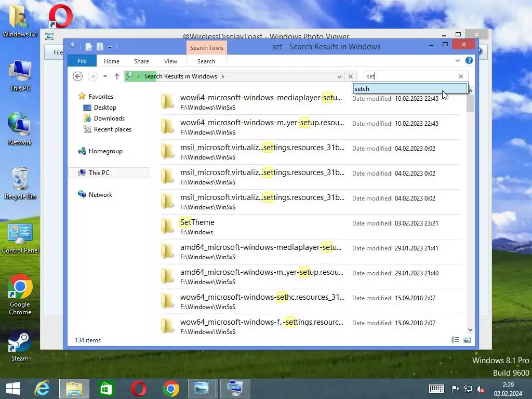Open the Search ribbon tab

[x=206, y=61]
